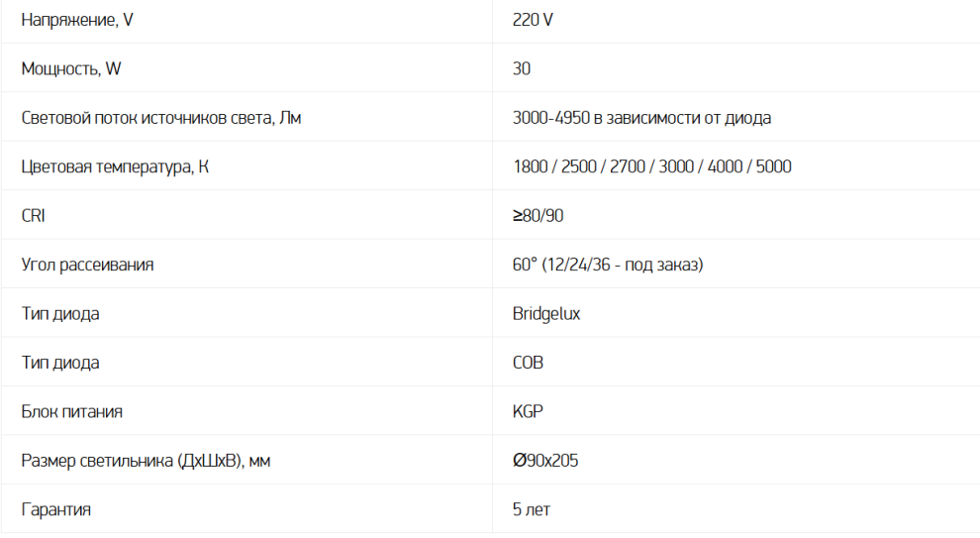The image size is (980, 538).
Task: Select the COB diode type value
Action: point(529,363)
